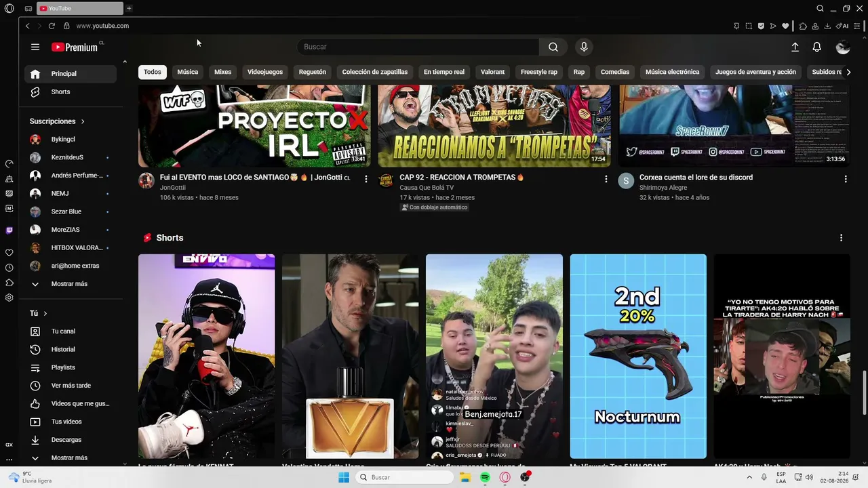This screenshot has width=868, height=488.
Task: Open YouTube notifications bell
Action: 817,47
